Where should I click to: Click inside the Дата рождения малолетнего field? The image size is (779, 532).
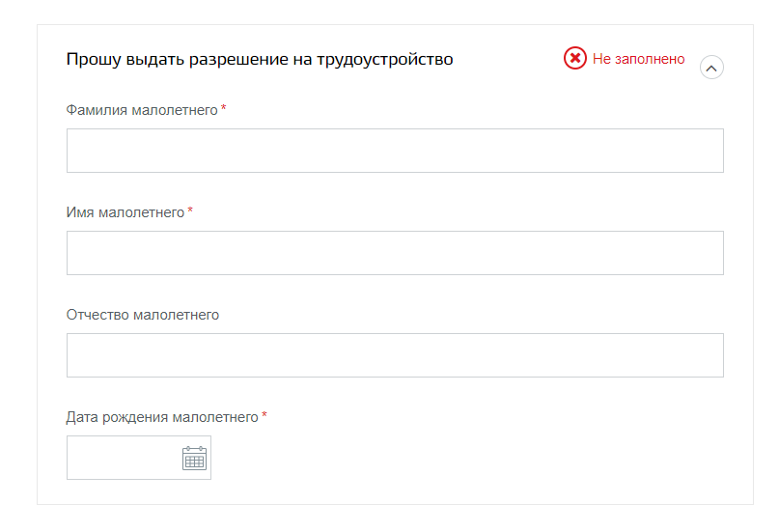(125, 458)
